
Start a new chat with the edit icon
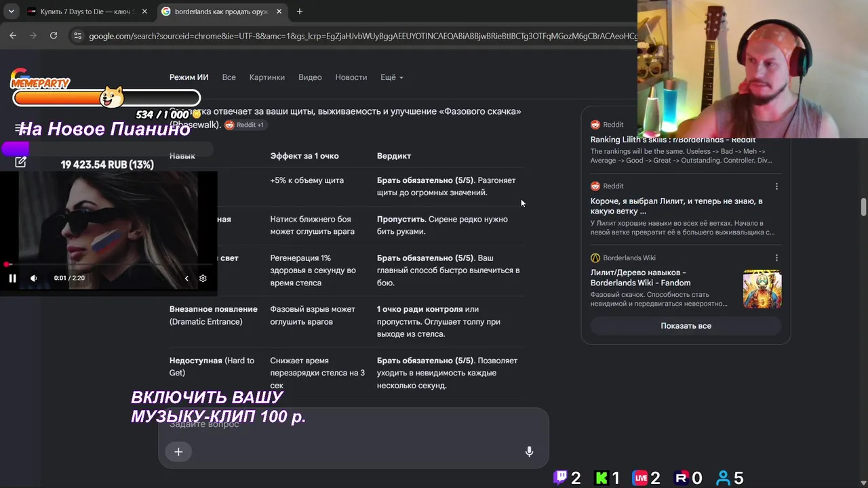click(x=20, y=162)
